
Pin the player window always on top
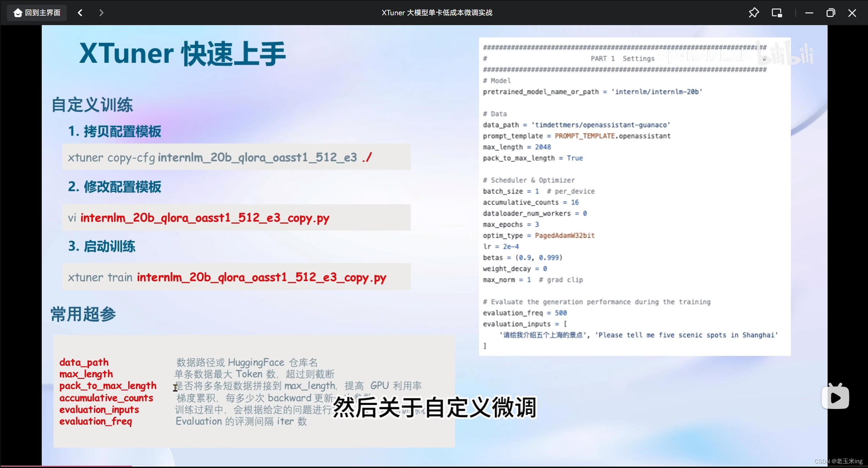click(x=754, y=13)
